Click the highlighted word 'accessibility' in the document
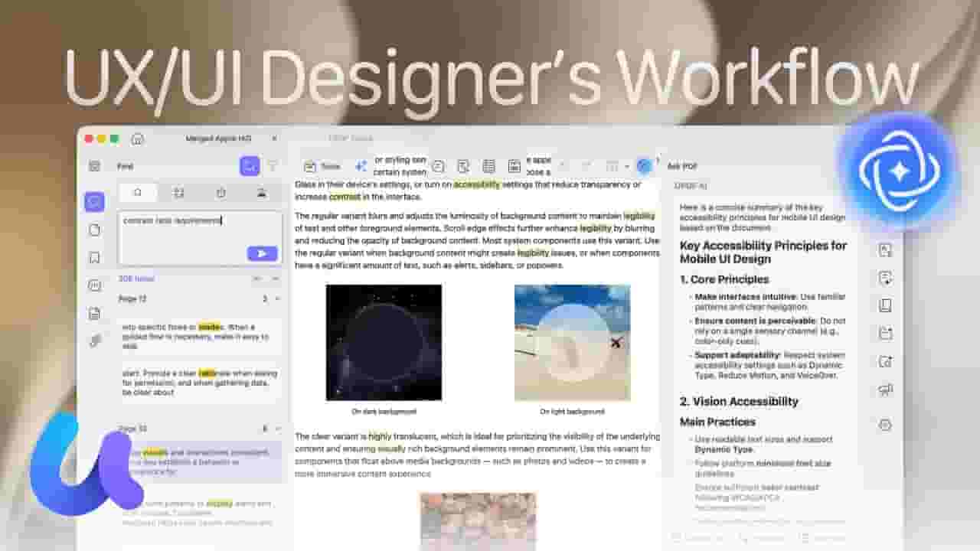The width and height of the screenshot is (980, 551). (477, 184)
